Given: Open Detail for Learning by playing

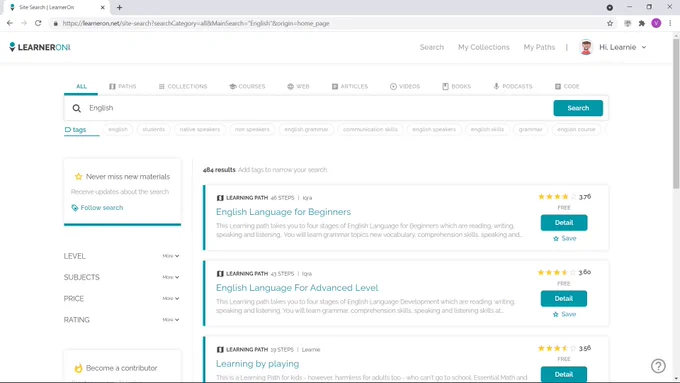Looking at the screenshot, I should pos(564,374).
